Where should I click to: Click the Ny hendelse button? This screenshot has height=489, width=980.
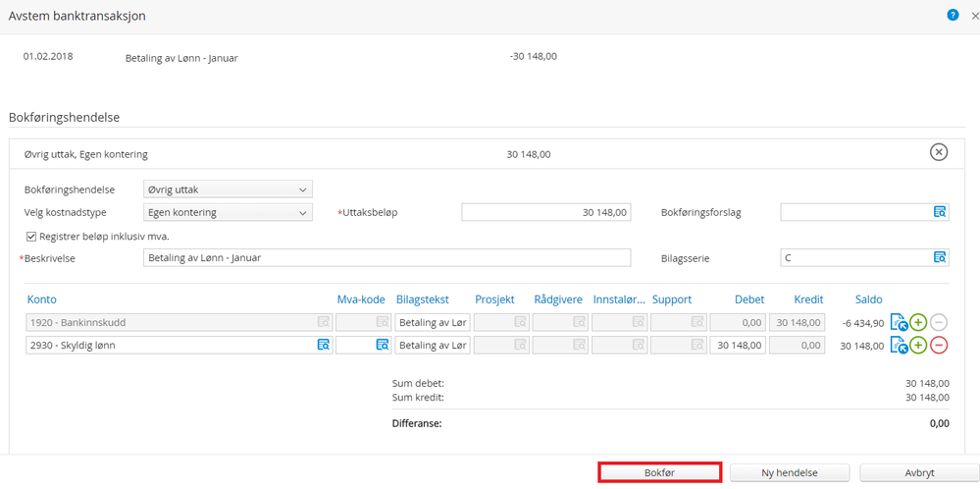(790, 472)
